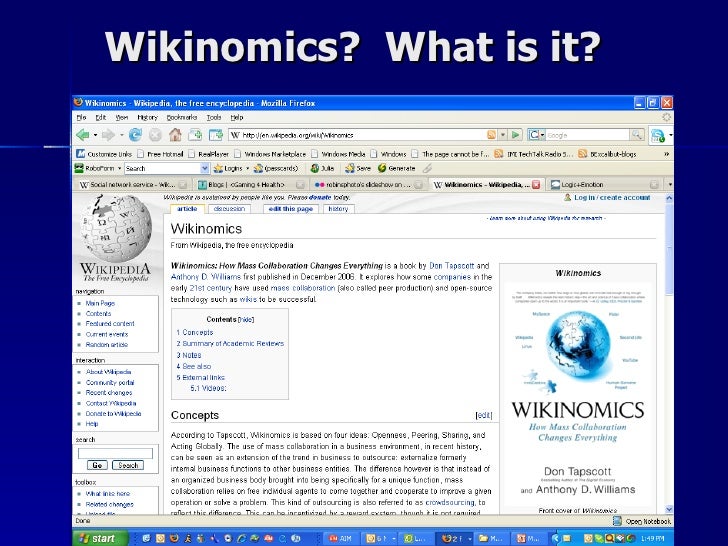
Task: Open the Forward button history dropdown arrow
Action: pyautogui.click(x=121, y=135)
